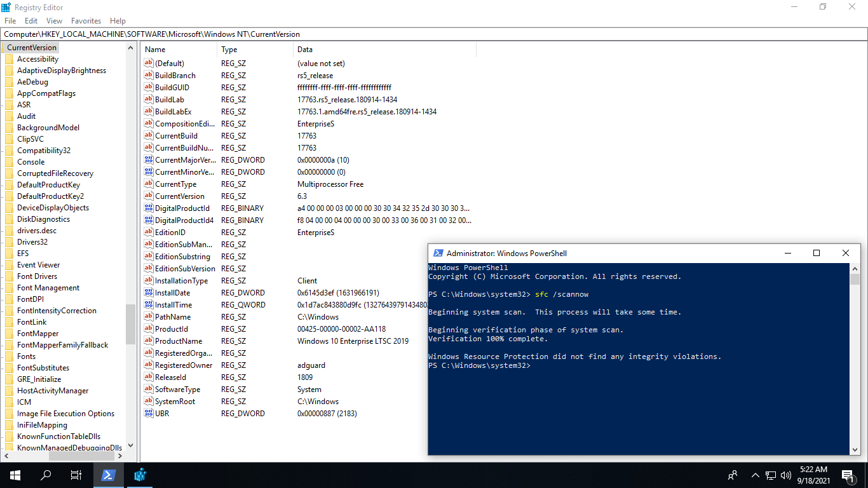
Task: Select the Font Management tree key
Action: [48, 288]
